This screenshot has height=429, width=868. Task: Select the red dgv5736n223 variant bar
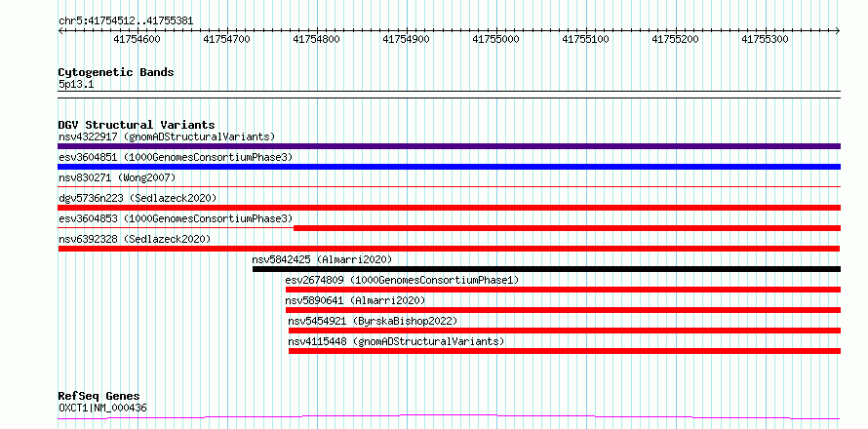[x=449, y=208]
